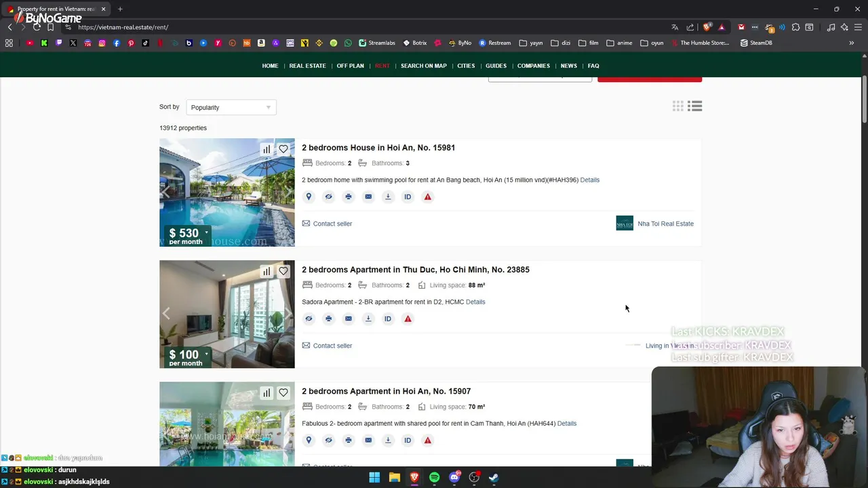
Task: Favorite the No. 15907 Hoi An apartment
Action: click(x=283, y=392)
